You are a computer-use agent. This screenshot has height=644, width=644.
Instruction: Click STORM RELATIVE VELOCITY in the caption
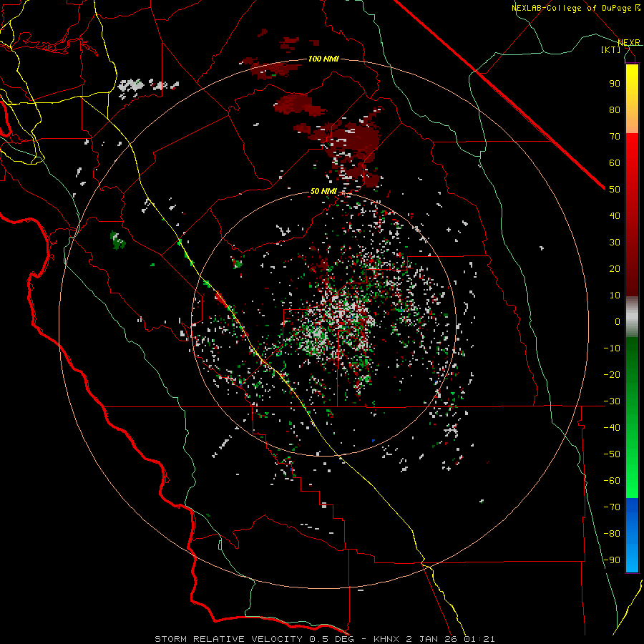228,639
